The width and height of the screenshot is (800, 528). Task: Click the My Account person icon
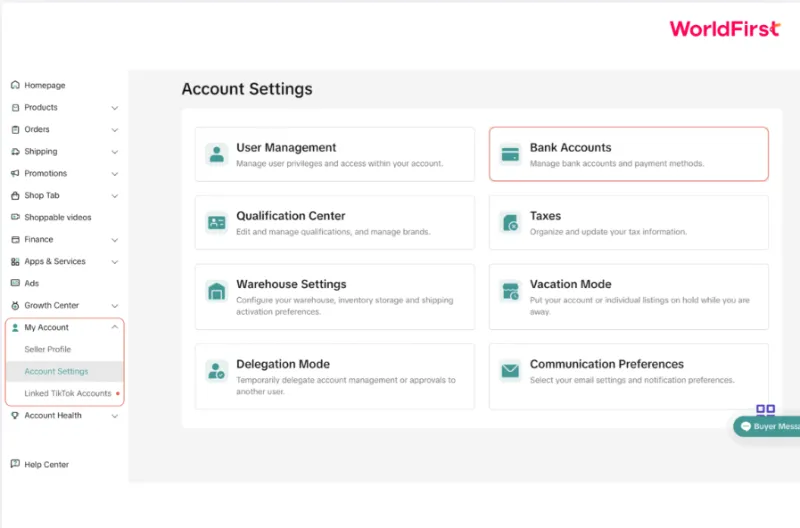click(15, 328)
